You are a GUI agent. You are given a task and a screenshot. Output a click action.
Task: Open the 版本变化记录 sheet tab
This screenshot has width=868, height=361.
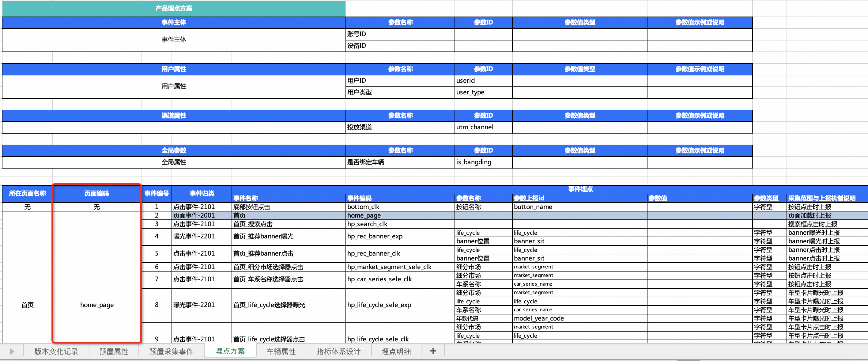(x=56, y=351)
